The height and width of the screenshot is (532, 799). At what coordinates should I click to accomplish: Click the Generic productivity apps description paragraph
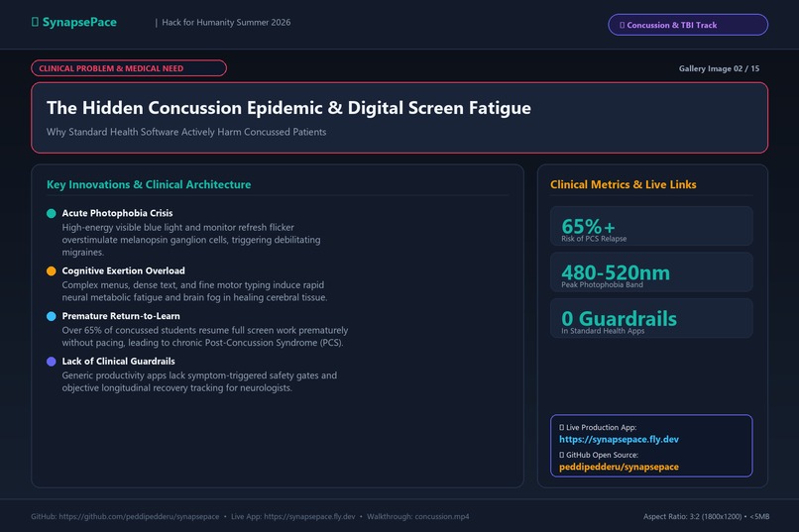click(x=199, y=381)
